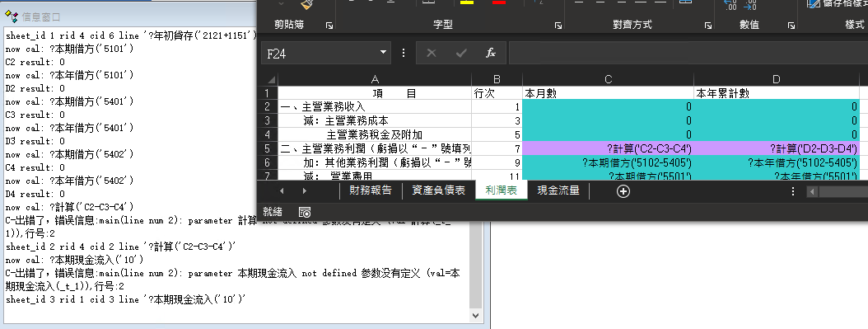The image size is (868, 329).
Task: Click the formula bar confirm checkmark icon
Action: [x=461, y=53]
